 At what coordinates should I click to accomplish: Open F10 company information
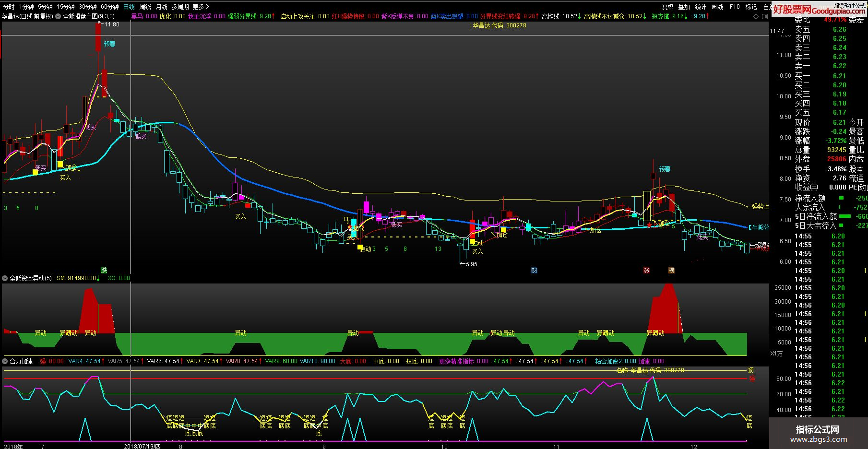[x=735, y=7]
